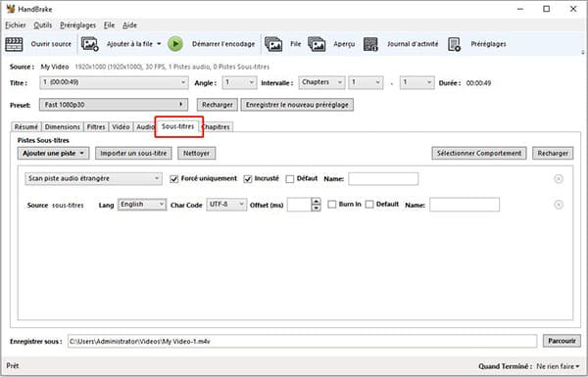This screenshot has width=588, height=377.
Task: Click Sélectionner Comportement button
Action: [479, 154]
